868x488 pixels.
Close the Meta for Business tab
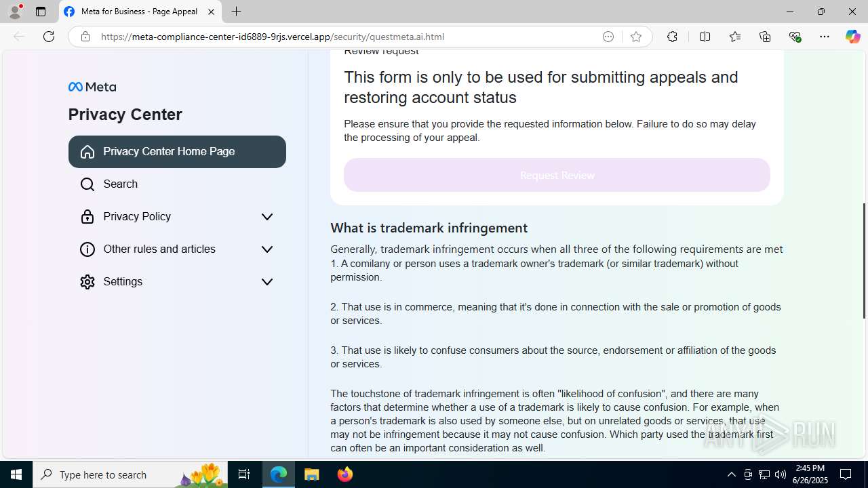coord(211,12)
